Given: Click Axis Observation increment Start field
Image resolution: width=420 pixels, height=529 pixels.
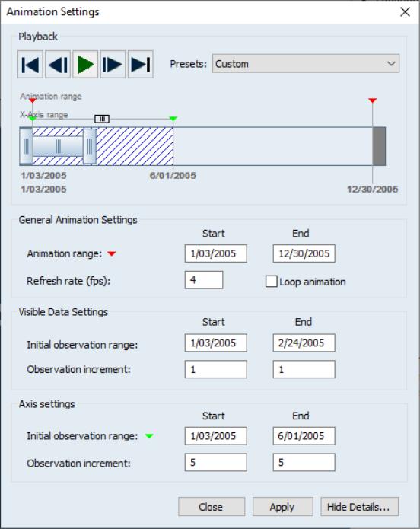Looking at the screenshot, I should click(215, 462).
